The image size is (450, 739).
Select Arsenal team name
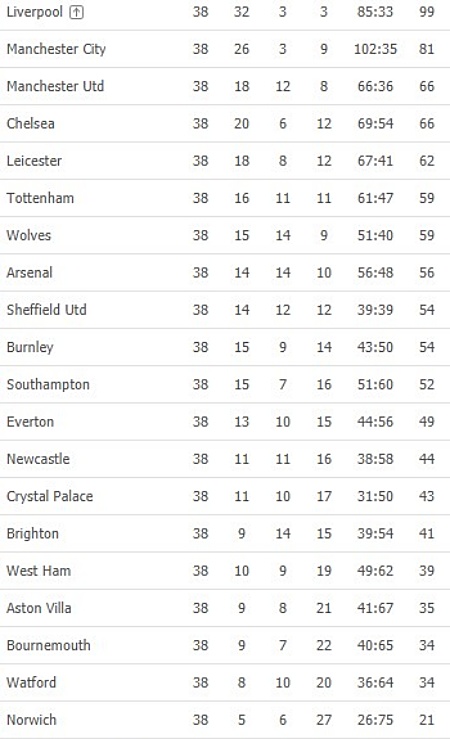(30, 272)
